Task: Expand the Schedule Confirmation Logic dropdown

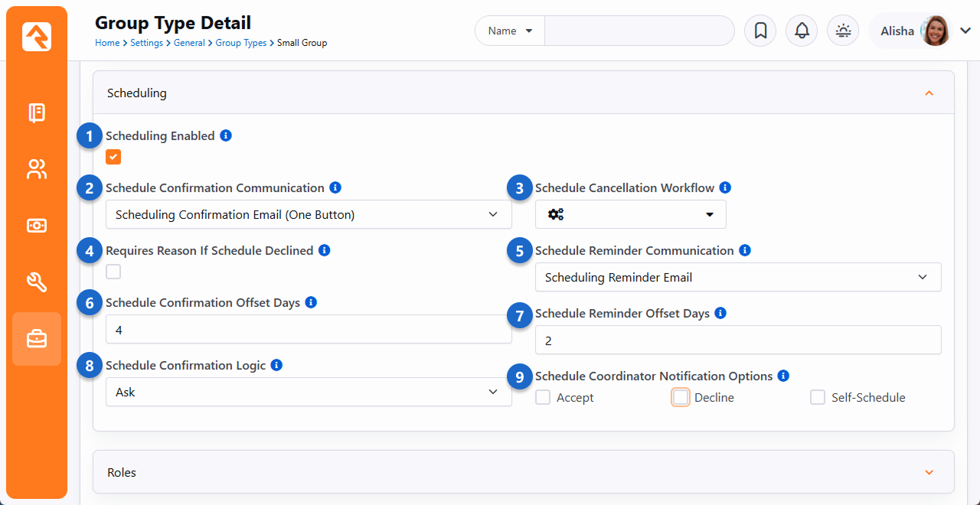Action: tap(308, 392)
